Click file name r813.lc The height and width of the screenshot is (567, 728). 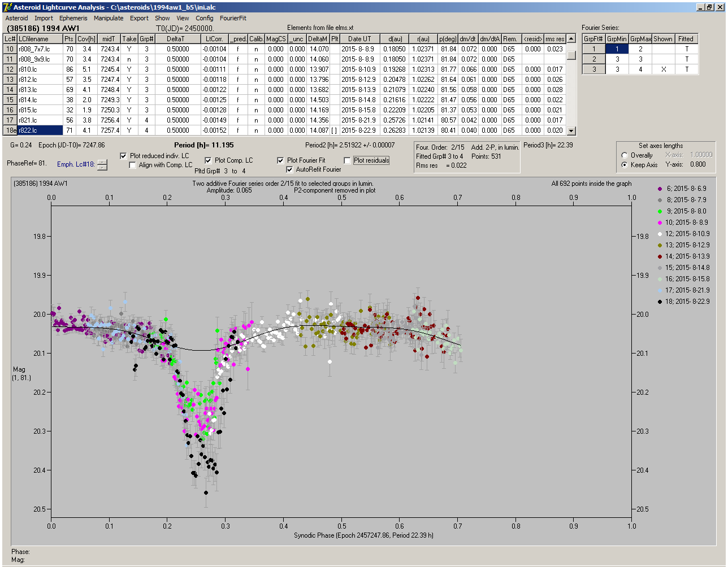(x=40, y=90)
